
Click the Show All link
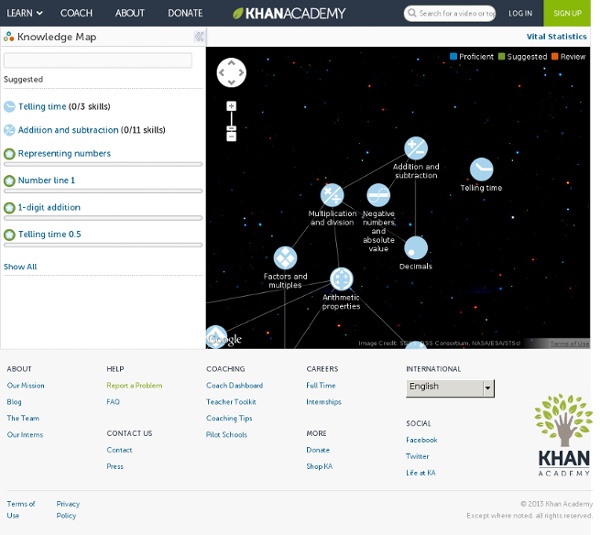pyautogui.click(x=20, y=267)
